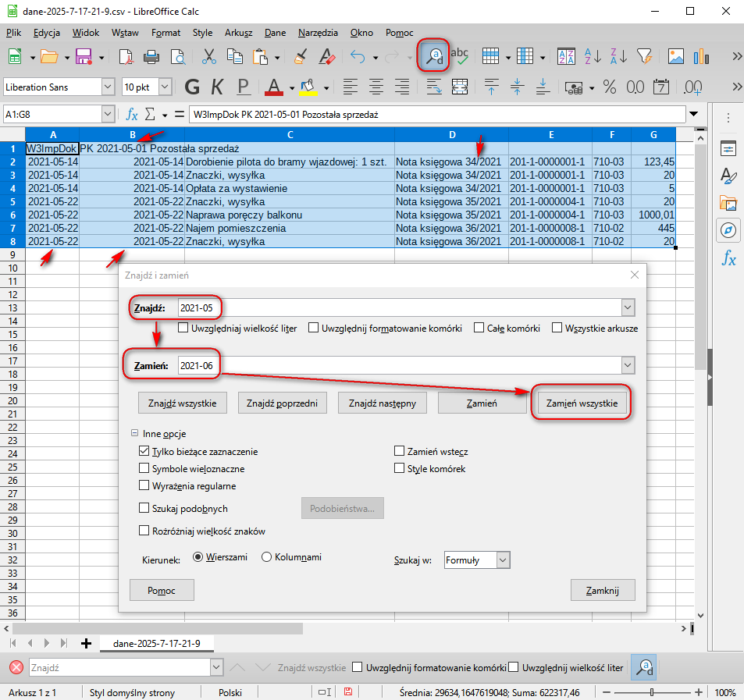Select the Clone Formatting paintbrush icon
744x700 pixels.
(x=300, y=56)
